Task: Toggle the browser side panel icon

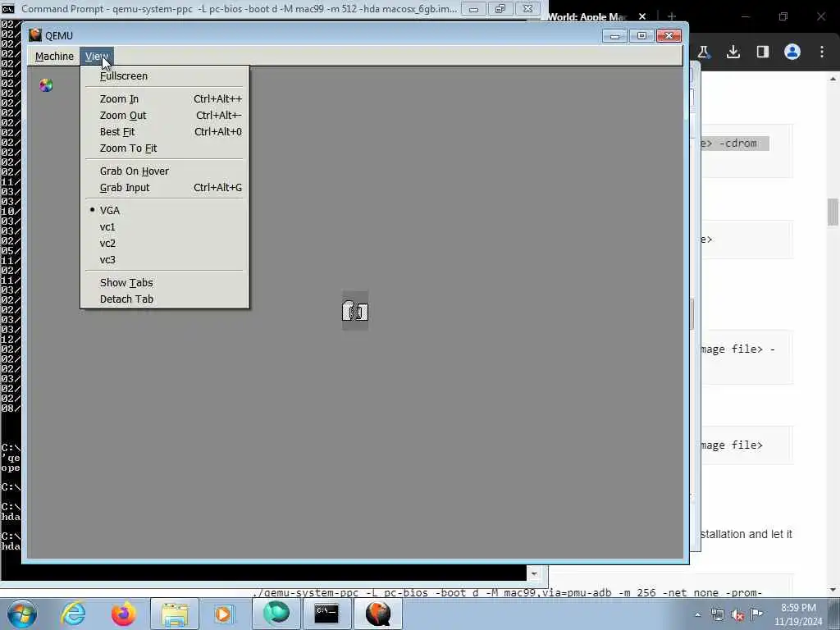Action: [x=763, y=52]
